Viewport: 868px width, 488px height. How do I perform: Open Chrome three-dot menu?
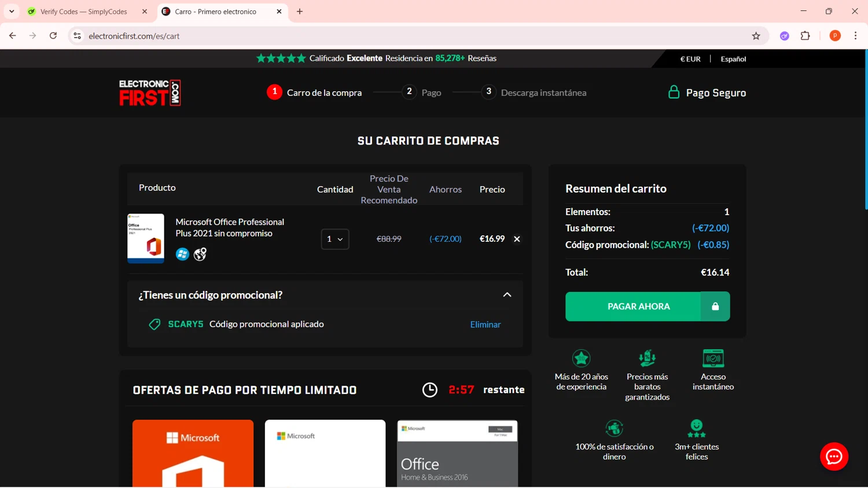tap(855, 36)
